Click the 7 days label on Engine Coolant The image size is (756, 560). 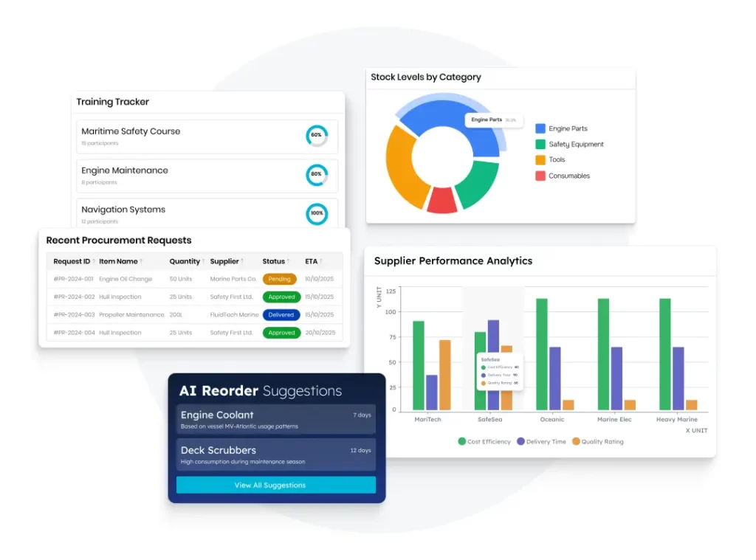362,415
